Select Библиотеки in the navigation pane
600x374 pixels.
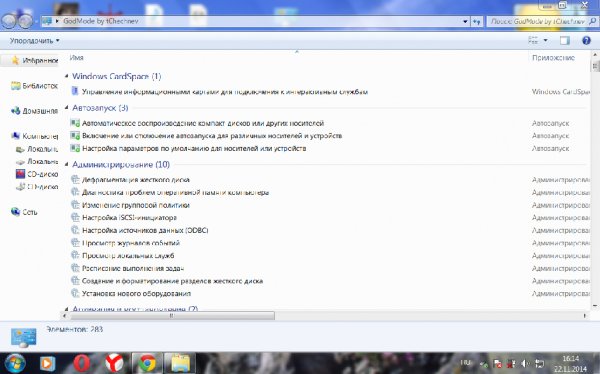tap(35, 86)
